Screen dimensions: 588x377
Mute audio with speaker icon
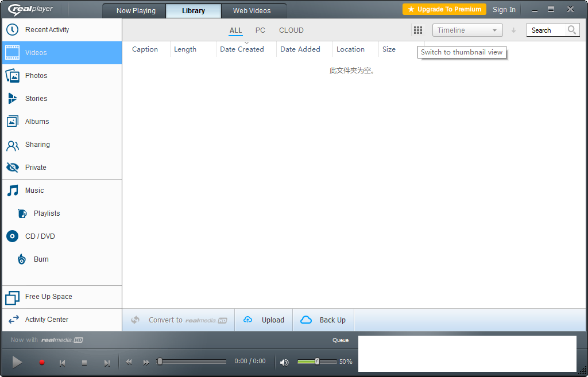(284, 362)
